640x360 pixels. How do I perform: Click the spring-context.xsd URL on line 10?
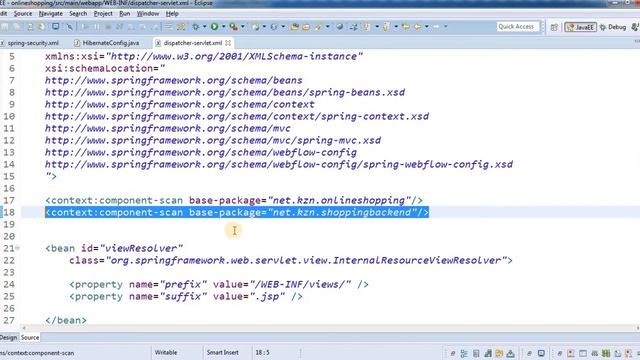[237, 116]
